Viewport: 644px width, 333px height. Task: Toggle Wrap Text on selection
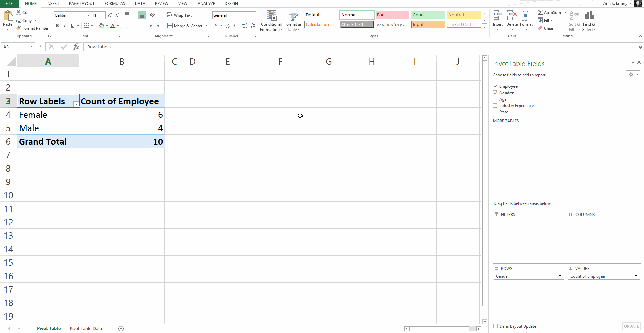point(180,15)
